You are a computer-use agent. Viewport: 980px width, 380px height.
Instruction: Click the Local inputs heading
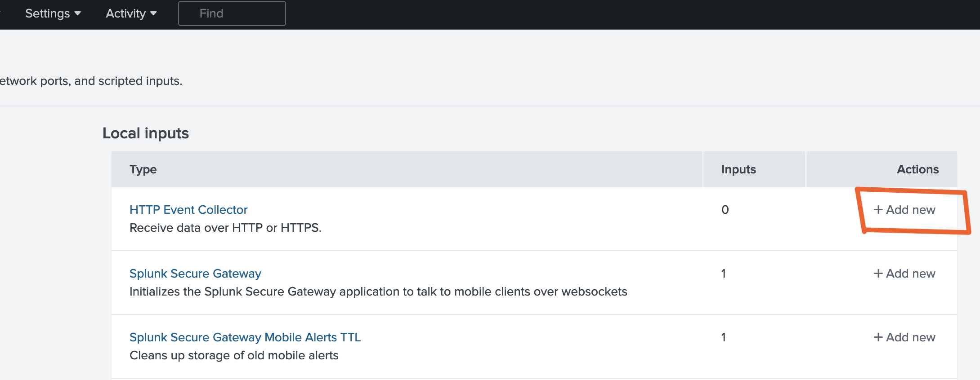[146, 133]
